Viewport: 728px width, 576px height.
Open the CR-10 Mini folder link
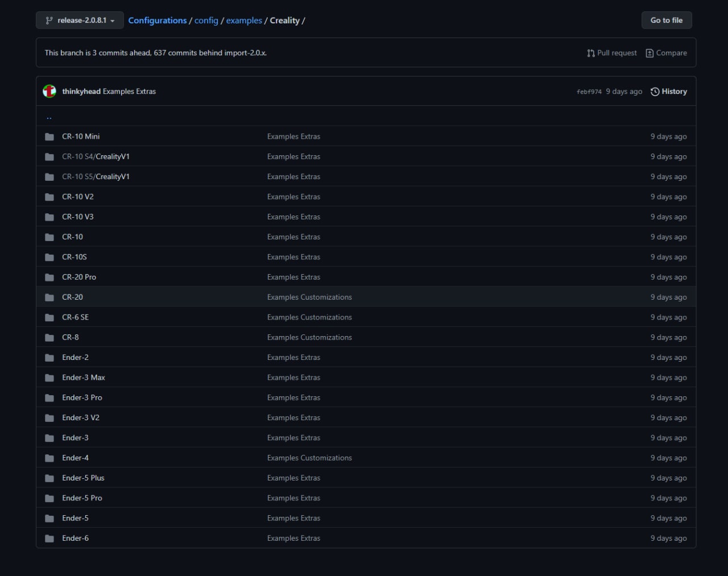pos(81,136)
